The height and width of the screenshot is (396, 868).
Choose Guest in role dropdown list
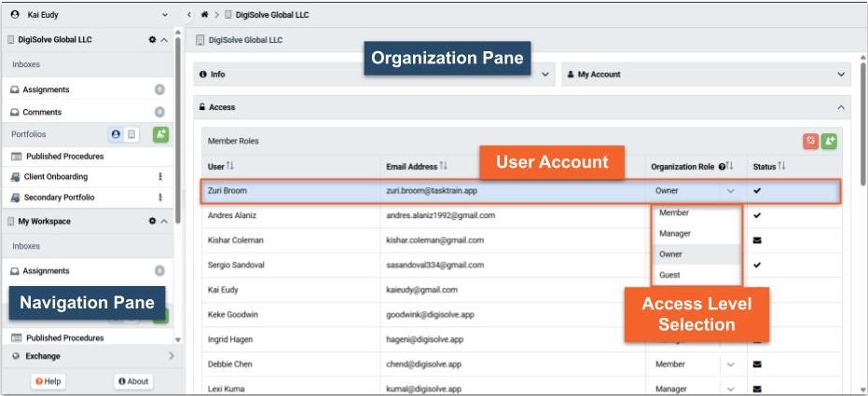pos(696,275)
